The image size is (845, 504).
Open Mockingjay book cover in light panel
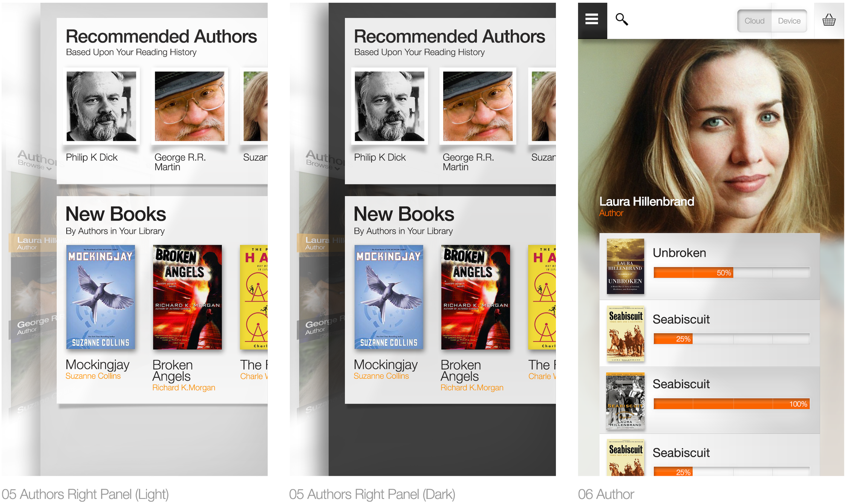pos(100,297)
